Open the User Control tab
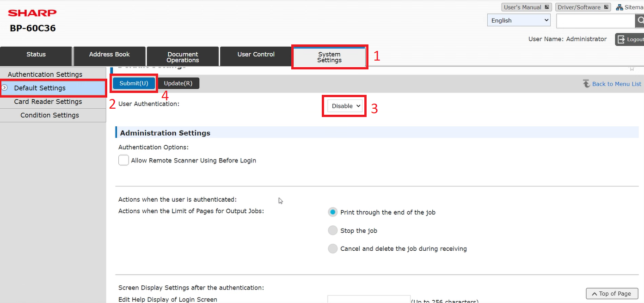The height and width of the screenshot is (303, 644). point(256,54)
